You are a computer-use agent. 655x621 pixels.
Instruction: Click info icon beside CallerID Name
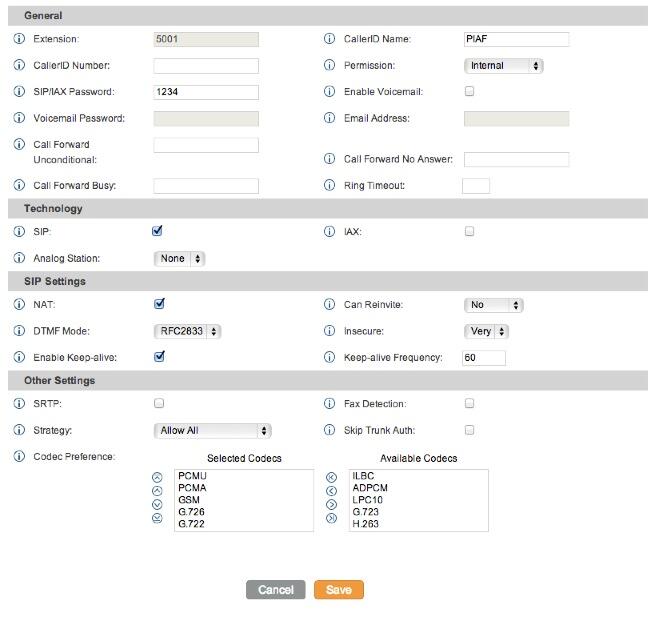[x=330, y=39]
